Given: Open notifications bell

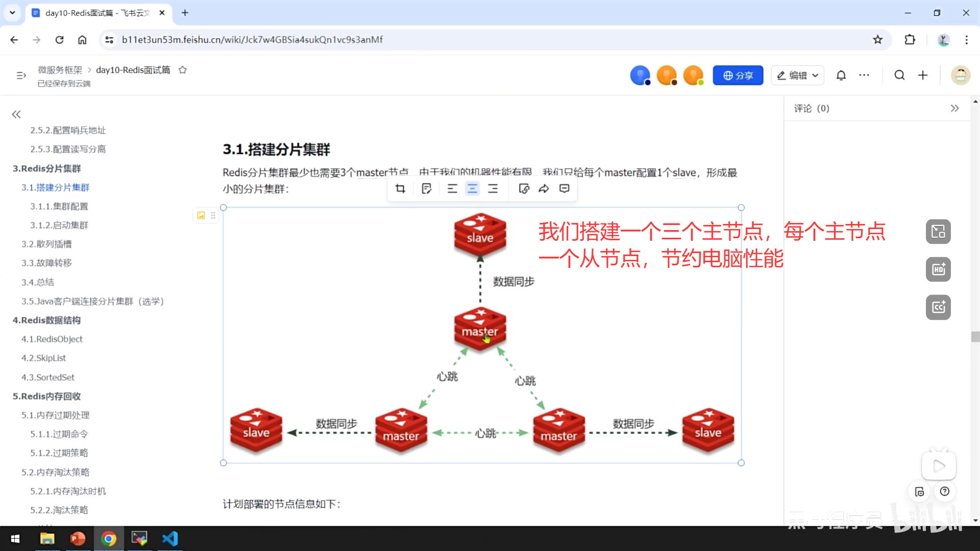Looking at the screenshot, I should click(841, 76).
